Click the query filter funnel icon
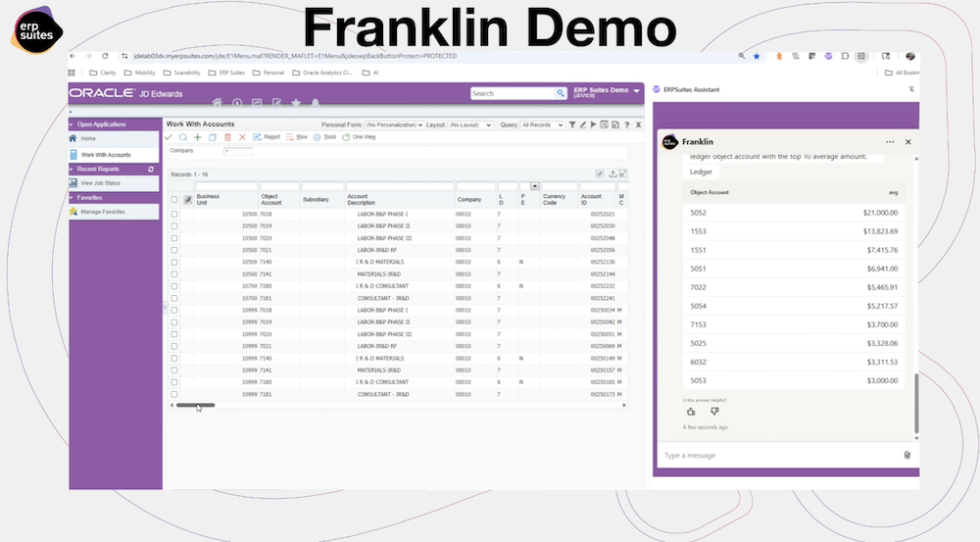The height and width of the screenshot is (542, 980). click(x=572, y=125)
